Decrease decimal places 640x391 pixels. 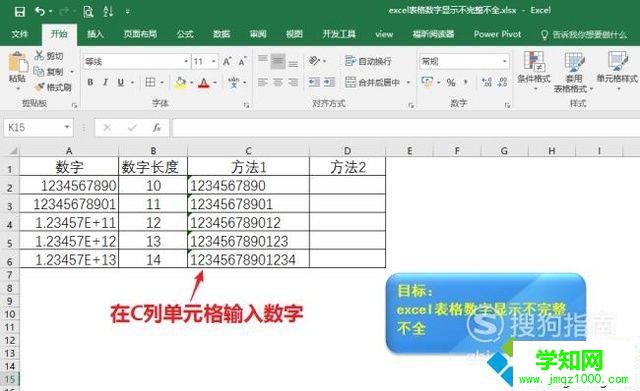[x=502, y=82]
